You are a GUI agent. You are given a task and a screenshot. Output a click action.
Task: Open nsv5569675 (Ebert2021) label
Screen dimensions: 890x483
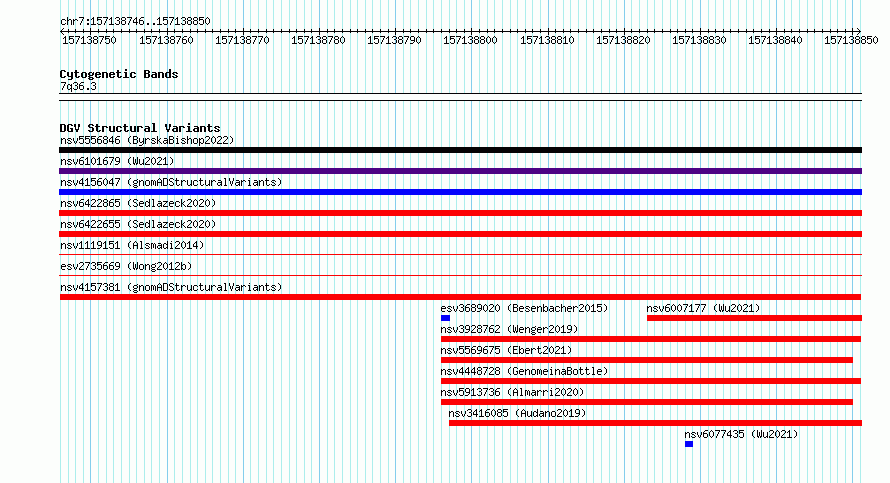[x=506, y=350]
